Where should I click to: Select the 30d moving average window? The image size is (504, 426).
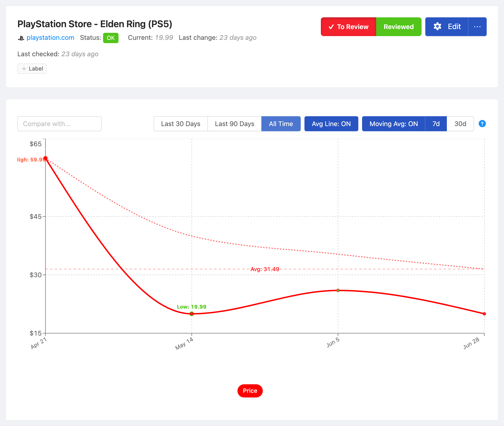(460, 124)
